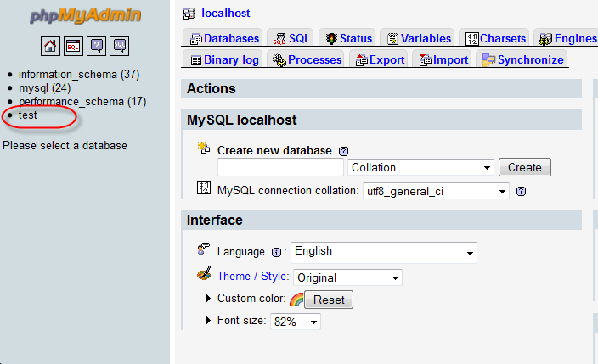Screen dimensions: 598x364
Task: Switch to the Export tab
Action: tap(380, 60)
